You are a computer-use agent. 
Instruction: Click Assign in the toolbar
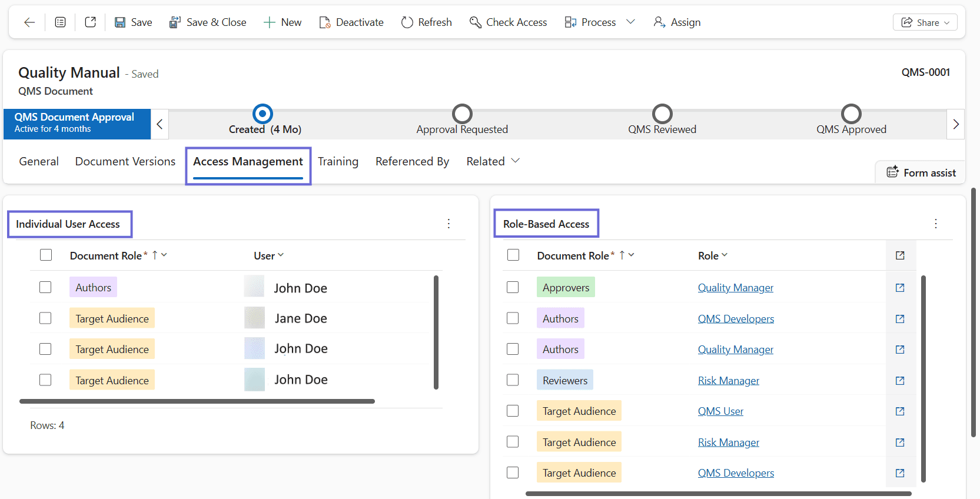[677, 22]
